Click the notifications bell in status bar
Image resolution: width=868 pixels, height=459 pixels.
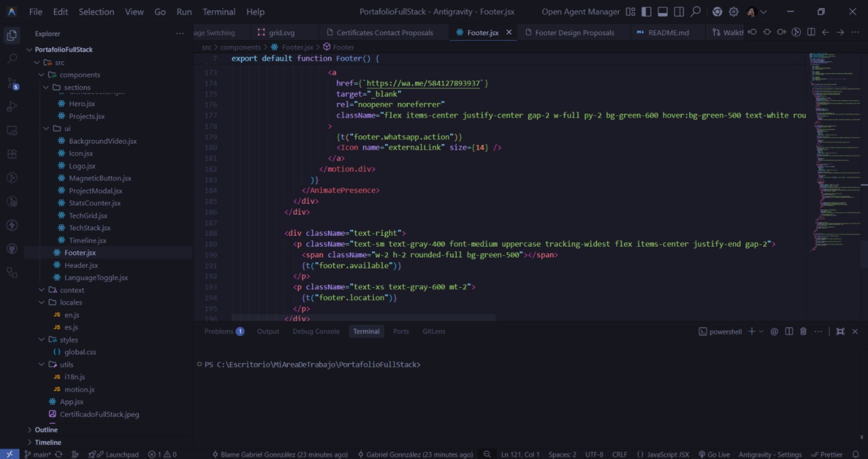pyautogui.click(x=856, y=455)
